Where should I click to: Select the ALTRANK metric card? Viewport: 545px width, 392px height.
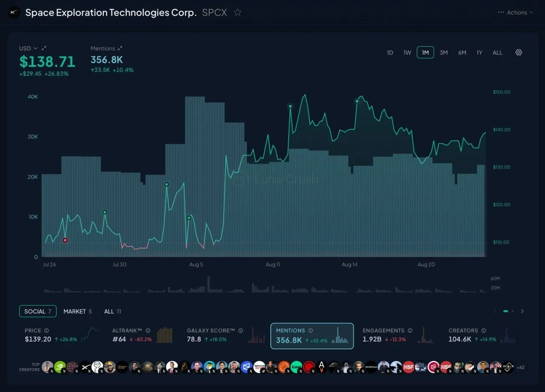tap(142, 335)
